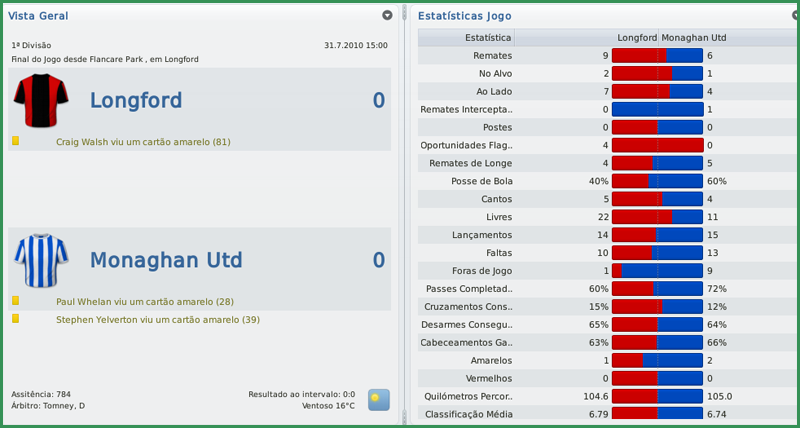Click the sunny weather icon
Viewport: 800px width, 428px height.
click(378, 400)
